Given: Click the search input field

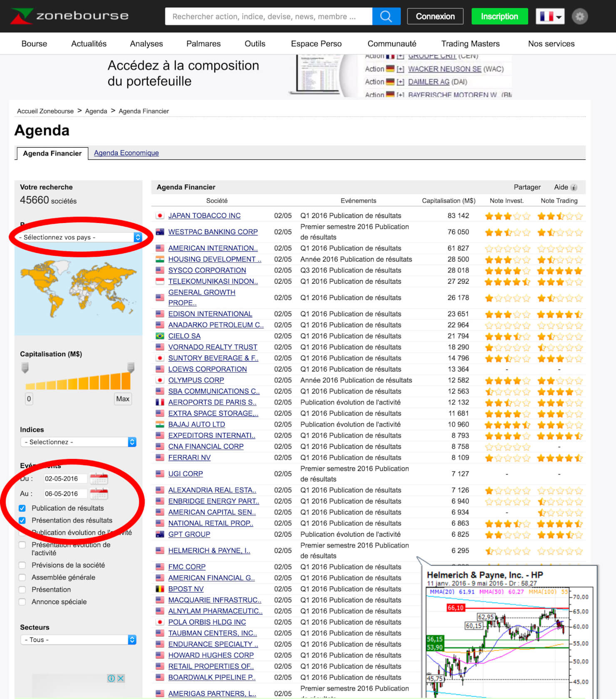Looking at the screenshot, I should click(x=268, y=16).
